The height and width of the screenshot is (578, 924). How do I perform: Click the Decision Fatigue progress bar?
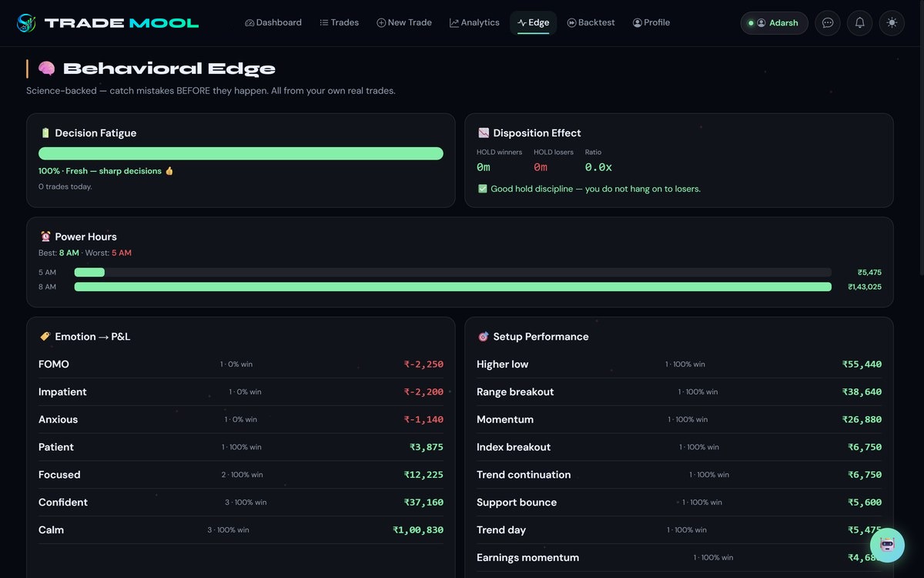tap(241, 153)
